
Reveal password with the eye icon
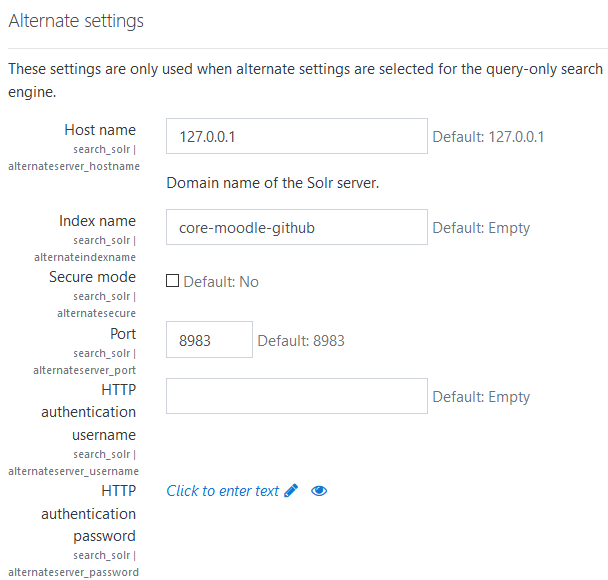tap(319, 491)
